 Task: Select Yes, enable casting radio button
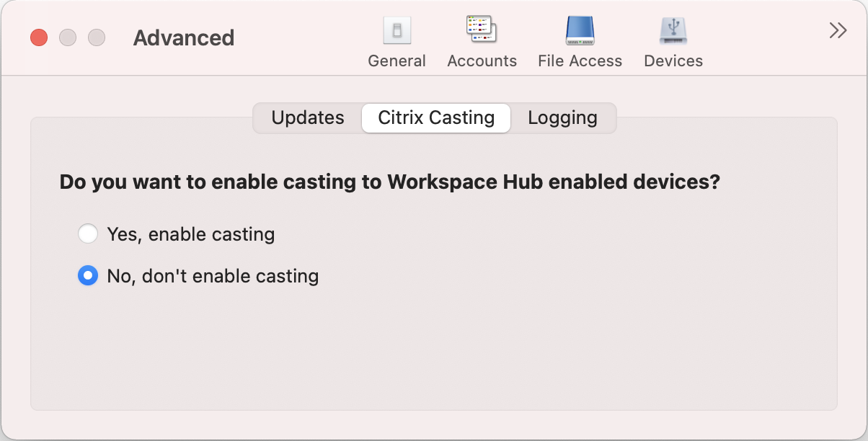[x=88, y=233]
